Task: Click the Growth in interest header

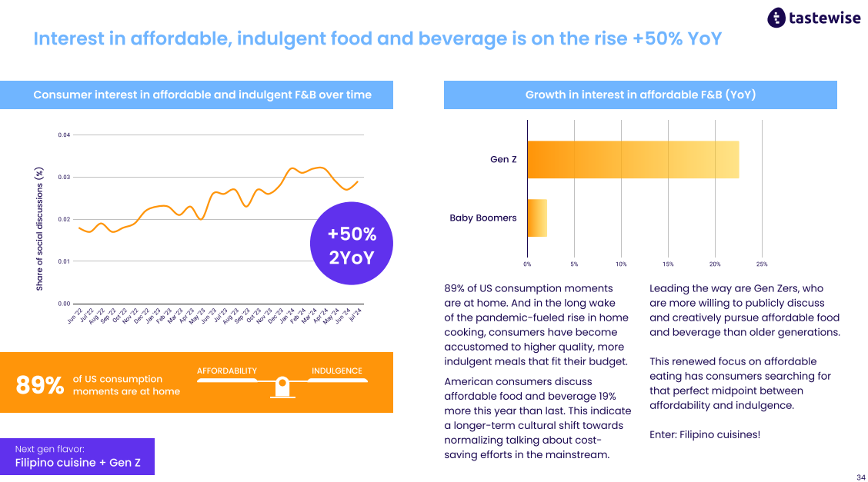Action: point(640,95)
